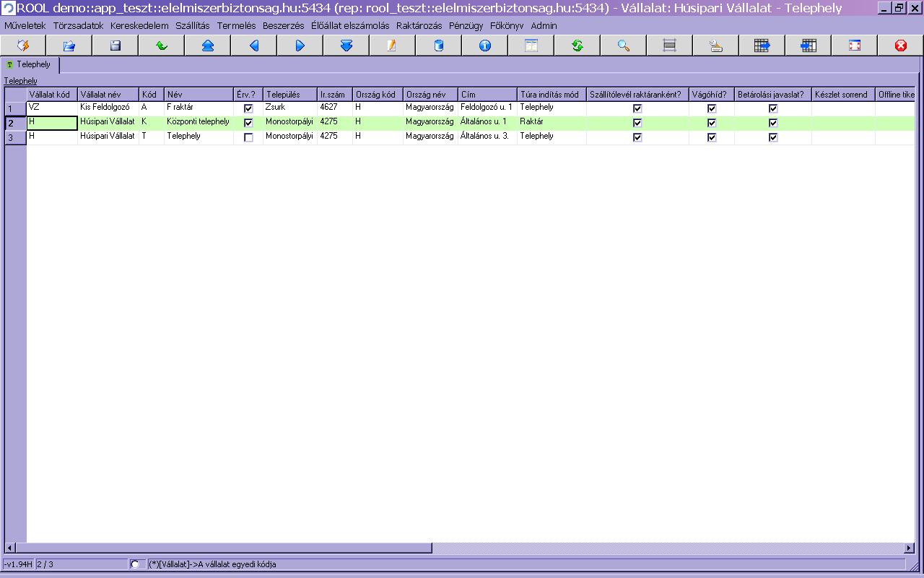The image size is (924, 578).
Task: Click the open folder toolbar icon
Action: point(69,46)
